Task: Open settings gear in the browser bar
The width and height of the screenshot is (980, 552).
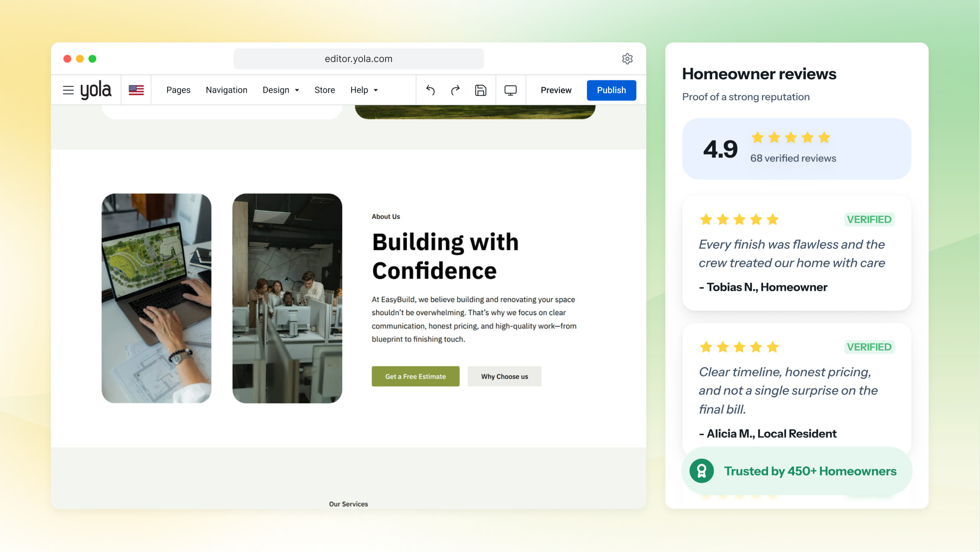Action: [627, 59]
